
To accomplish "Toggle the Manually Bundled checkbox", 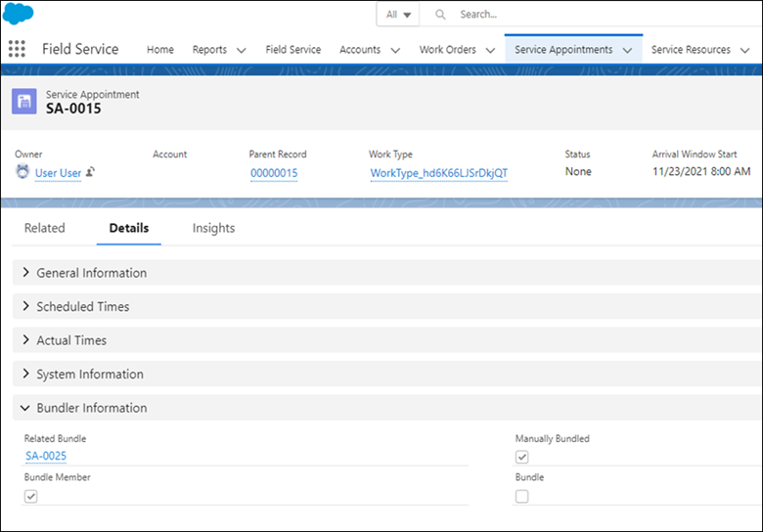I will click(521, 457).
